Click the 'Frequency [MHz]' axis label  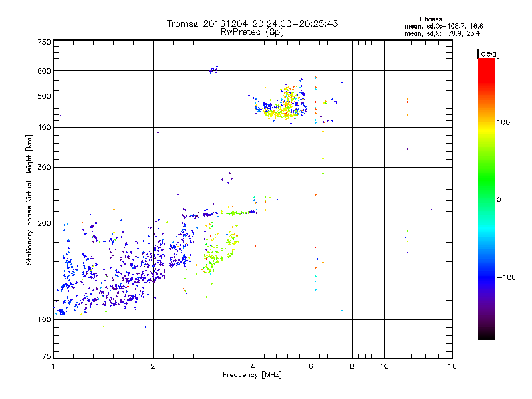pos(252,375)
